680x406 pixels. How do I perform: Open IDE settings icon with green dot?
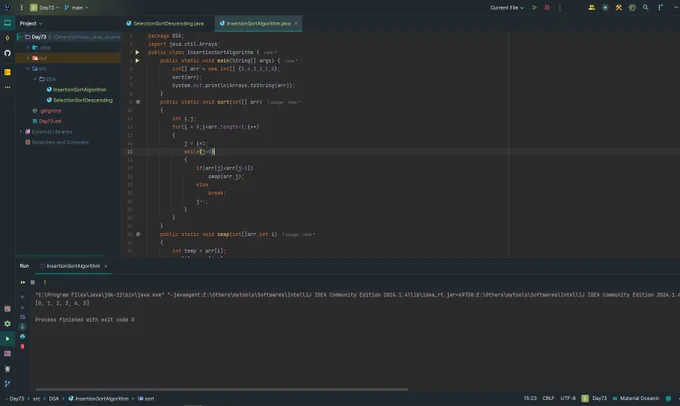[x=660, y=7]
